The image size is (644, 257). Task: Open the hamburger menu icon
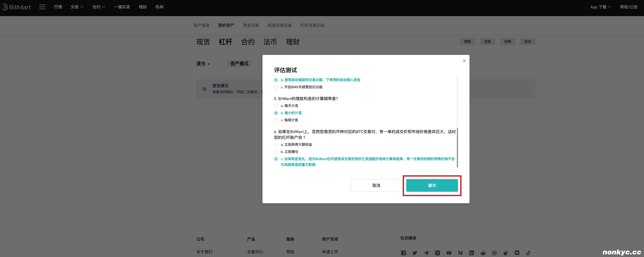(42, 7)
